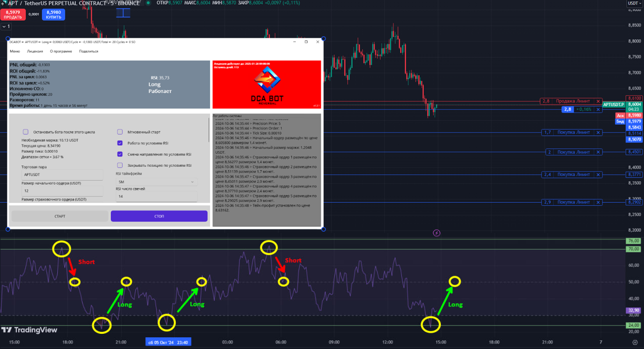Click the red ПРОДАТЬ 8,5979 button
Screen dimensions: 644x349
(x=13, y=15)
